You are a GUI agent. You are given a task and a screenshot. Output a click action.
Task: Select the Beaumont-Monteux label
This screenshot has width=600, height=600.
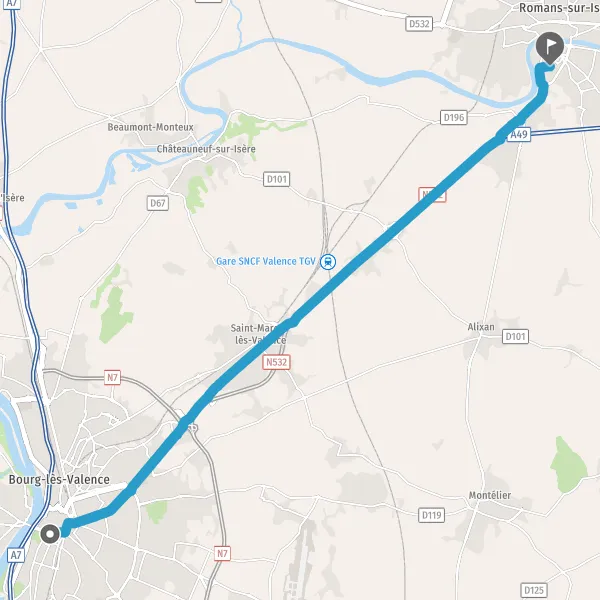click(x=150, y=127)
